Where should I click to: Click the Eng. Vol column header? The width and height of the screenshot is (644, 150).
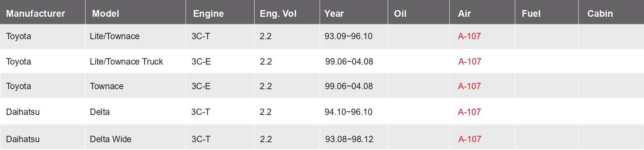coord(278,14)
